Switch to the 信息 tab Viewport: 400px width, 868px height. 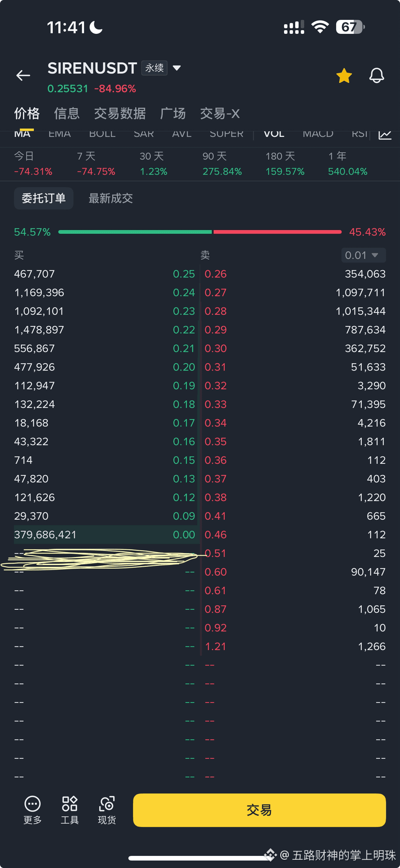67,114
